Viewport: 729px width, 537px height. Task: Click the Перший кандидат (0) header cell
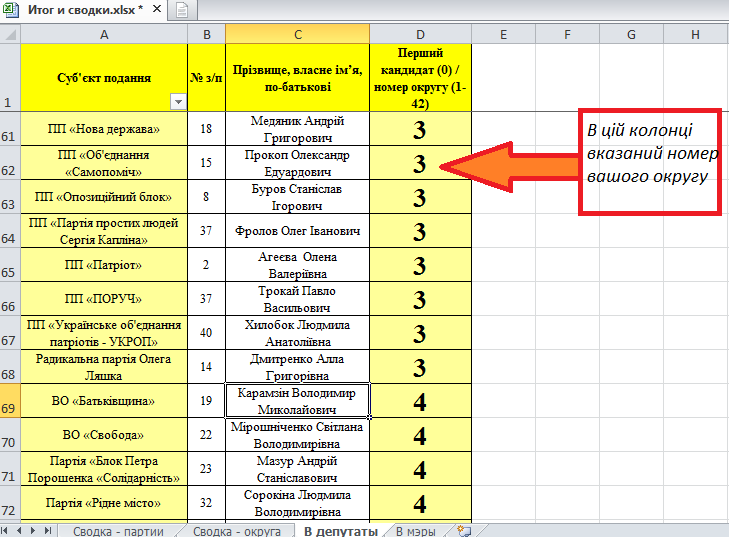coord(420,78)
